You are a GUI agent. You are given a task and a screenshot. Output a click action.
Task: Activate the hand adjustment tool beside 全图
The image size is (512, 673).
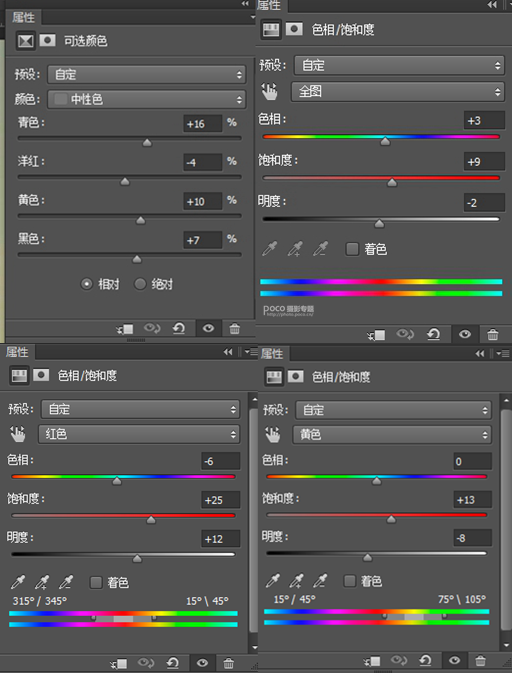270,91
